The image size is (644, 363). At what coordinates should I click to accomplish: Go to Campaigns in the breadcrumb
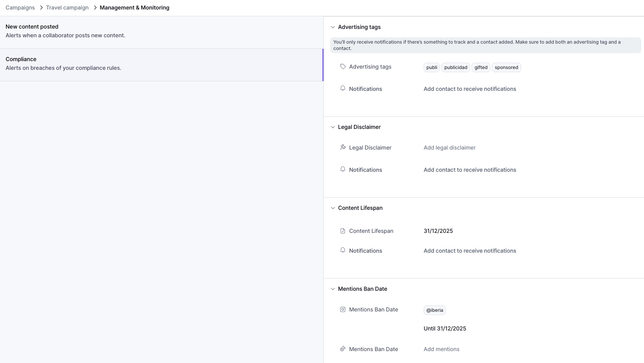click(x=20, y=8)
